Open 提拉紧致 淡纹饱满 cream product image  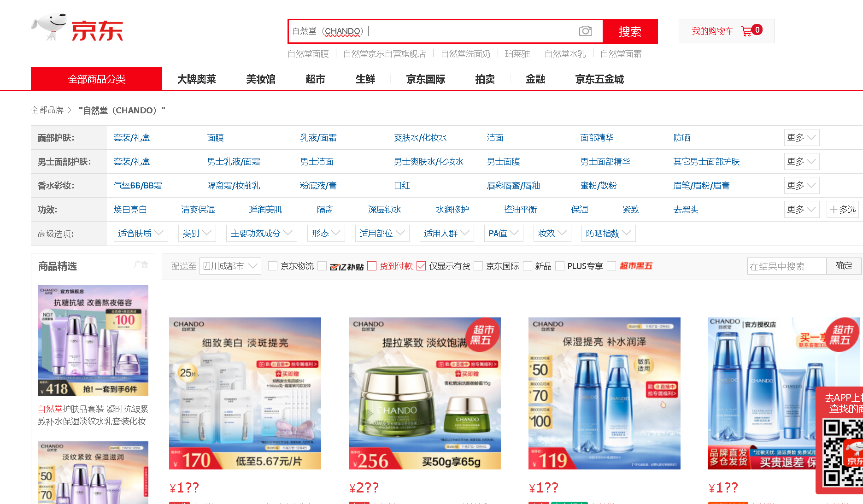tap(425, 393)
